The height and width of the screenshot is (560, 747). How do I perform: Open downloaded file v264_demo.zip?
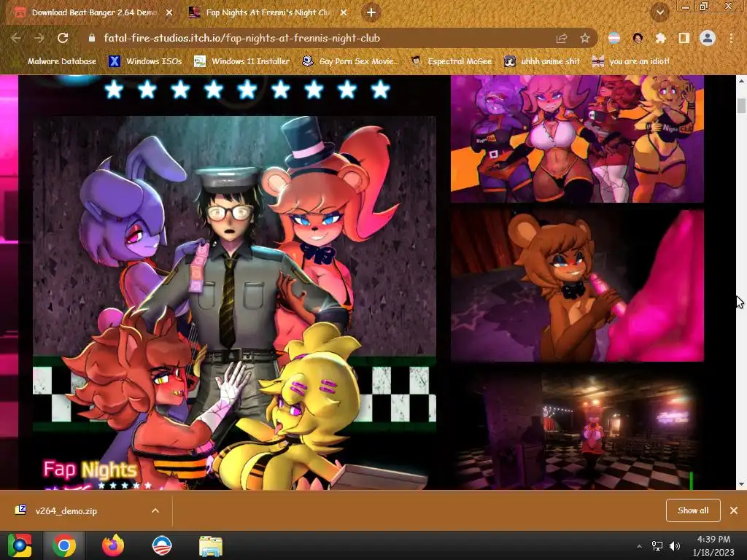(x=66, y=511)
